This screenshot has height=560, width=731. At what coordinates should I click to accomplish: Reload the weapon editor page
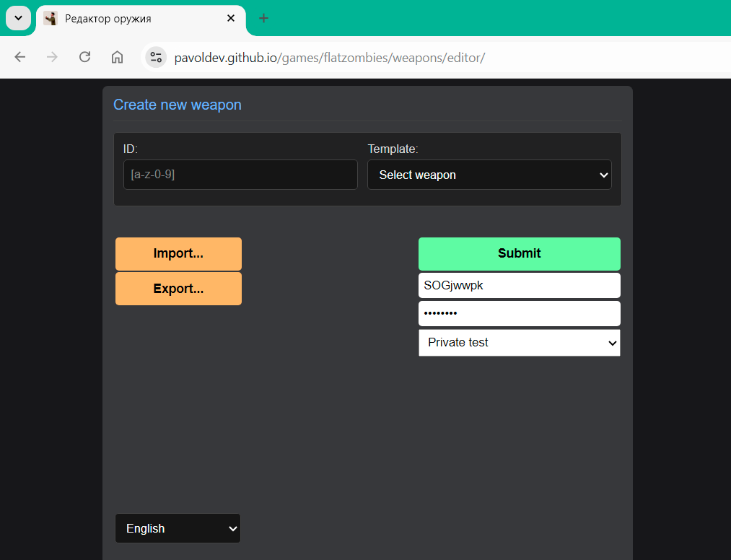[x=84, y=57]
